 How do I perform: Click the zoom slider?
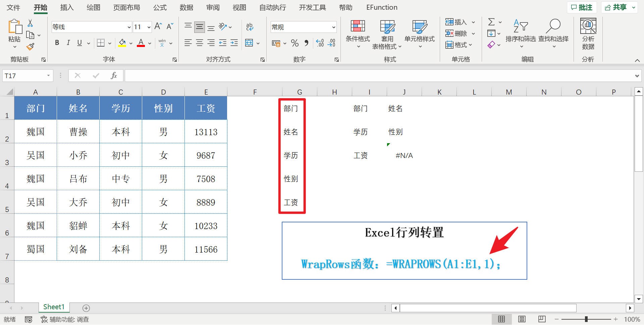click(x=586, y=319)
